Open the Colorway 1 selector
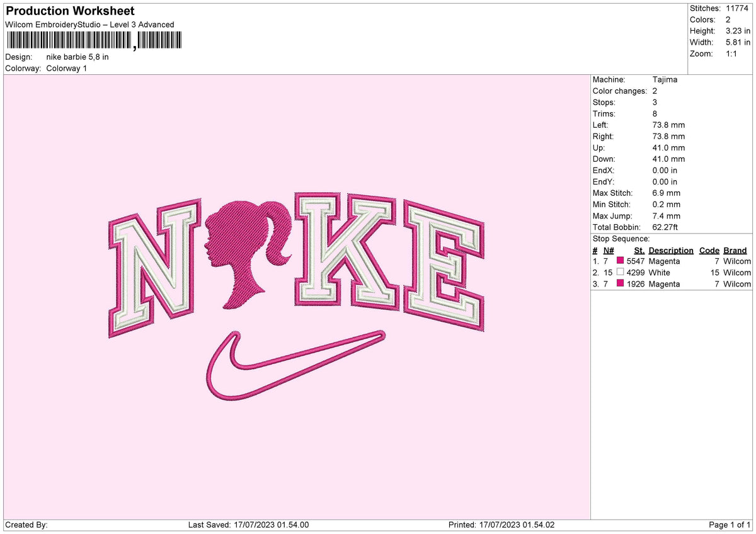 tap(67, 69)
